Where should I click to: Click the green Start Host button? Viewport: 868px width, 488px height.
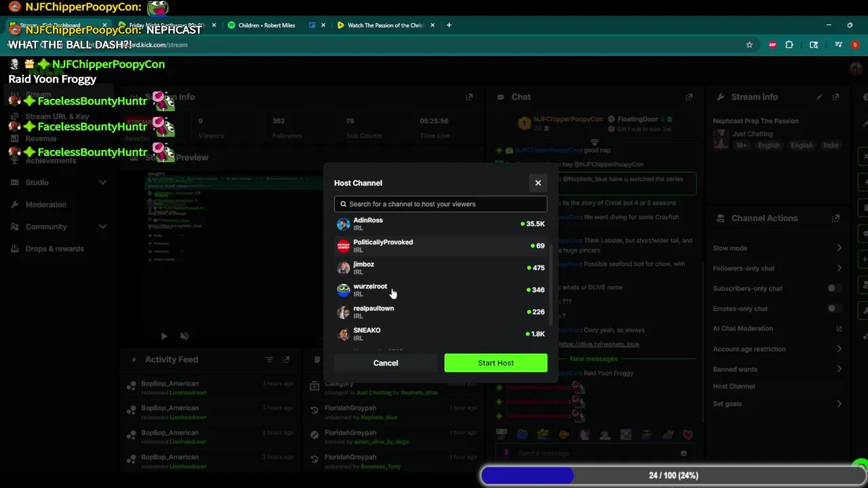tap(496, 363)
